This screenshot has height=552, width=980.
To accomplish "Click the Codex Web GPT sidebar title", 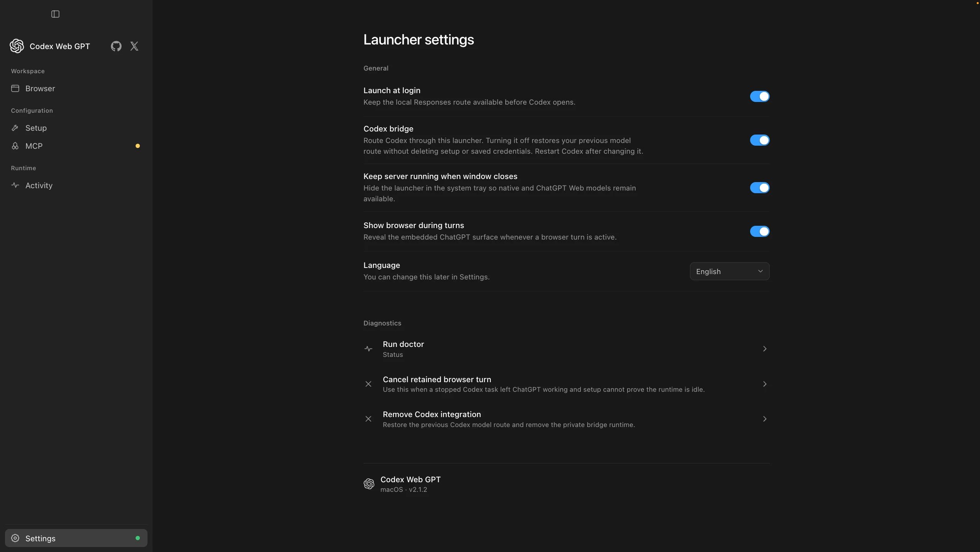I will pyautogui.click(x=60, y=46).
